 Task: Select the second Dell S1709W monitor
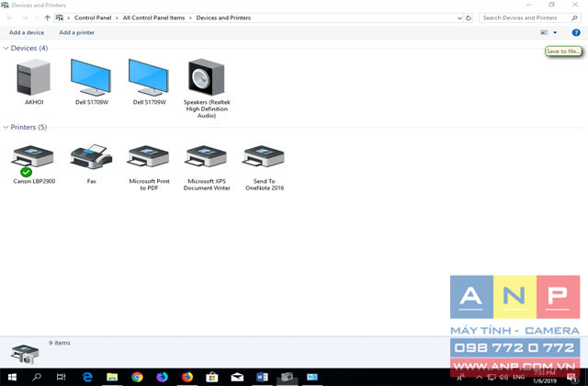pyautogui.click(x=149, y=77)
